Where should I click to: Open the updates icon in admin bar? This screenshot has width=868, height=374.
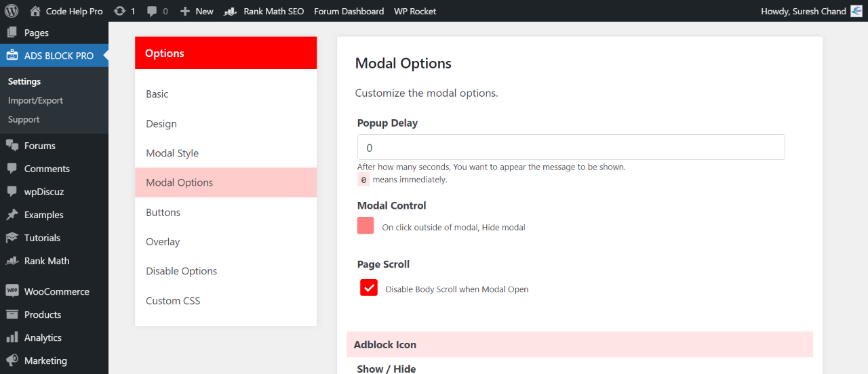click(120, 11)
